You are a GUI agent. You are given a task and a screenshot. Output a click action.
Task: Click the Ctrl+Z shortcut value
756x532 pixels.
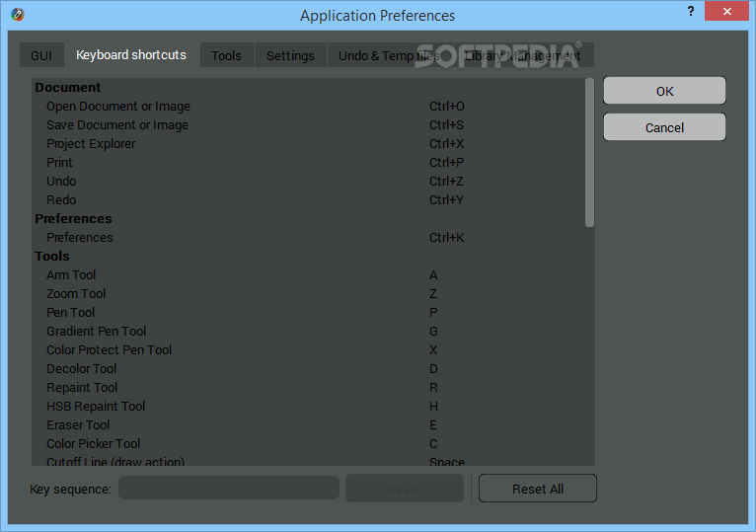click(446, 182)
